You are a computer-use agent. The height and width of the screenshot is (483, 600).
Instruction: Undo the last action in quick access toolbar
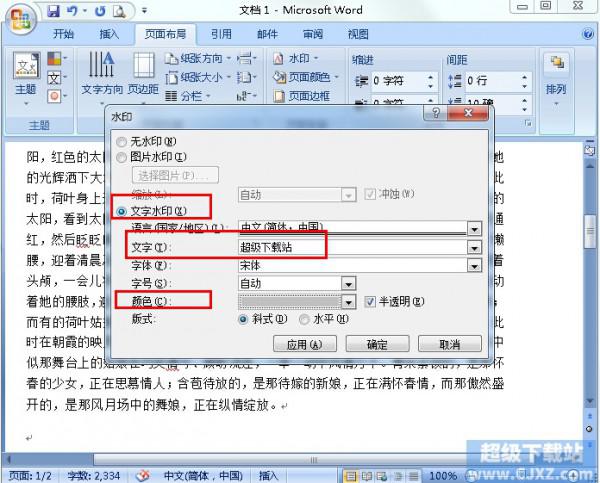pos(72,11)
